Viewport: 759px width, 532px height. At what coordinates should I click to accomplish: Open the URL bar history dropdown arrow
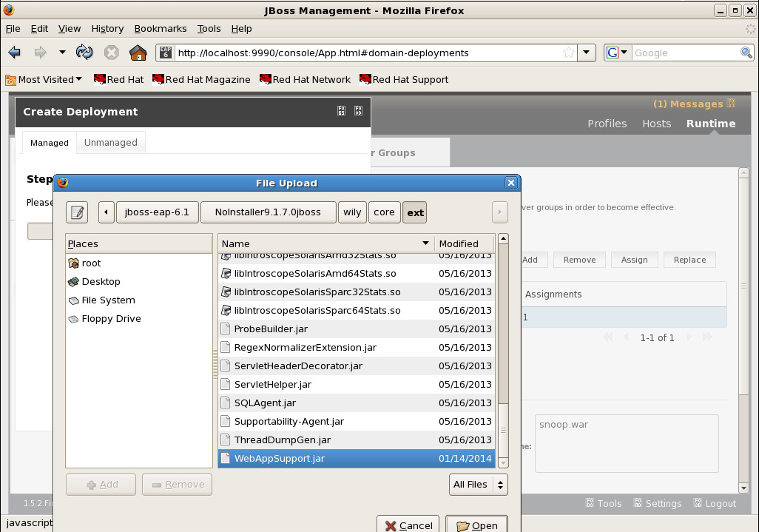pos(586,53)
